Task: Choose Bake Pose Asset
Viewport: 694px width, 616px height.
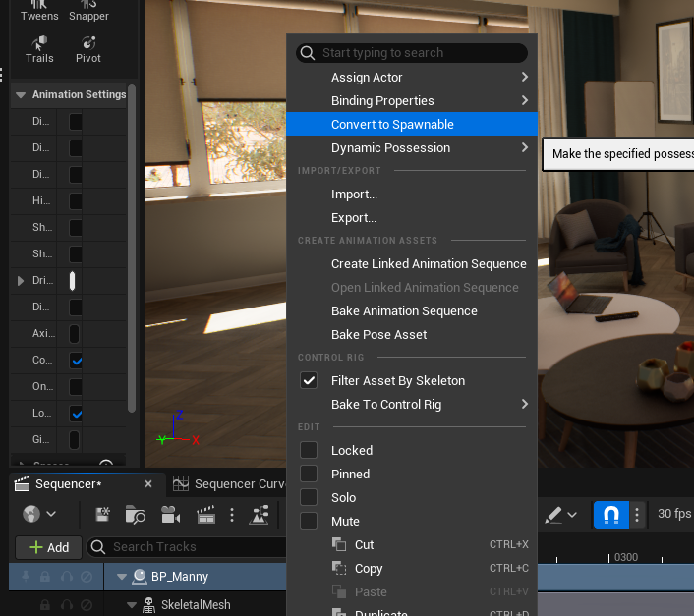Action: (x=412, y=334)
